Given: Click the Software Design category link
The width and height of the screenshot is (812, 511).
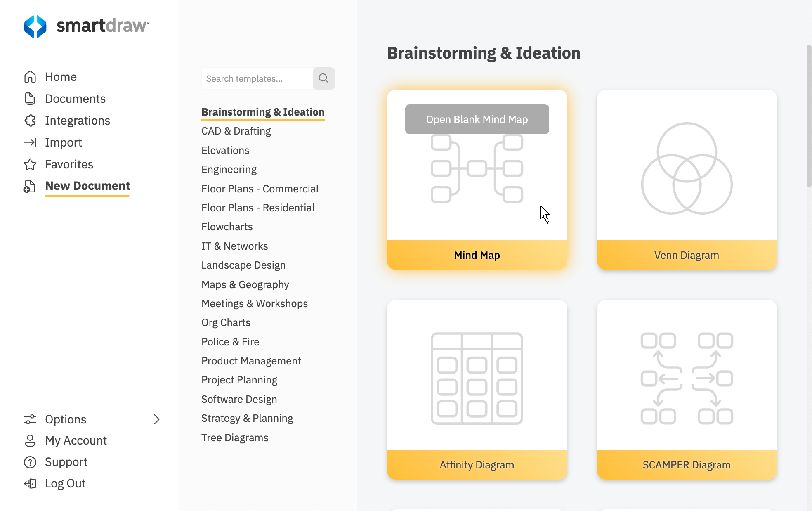Looking at the screenshot, I should (239, 399).
